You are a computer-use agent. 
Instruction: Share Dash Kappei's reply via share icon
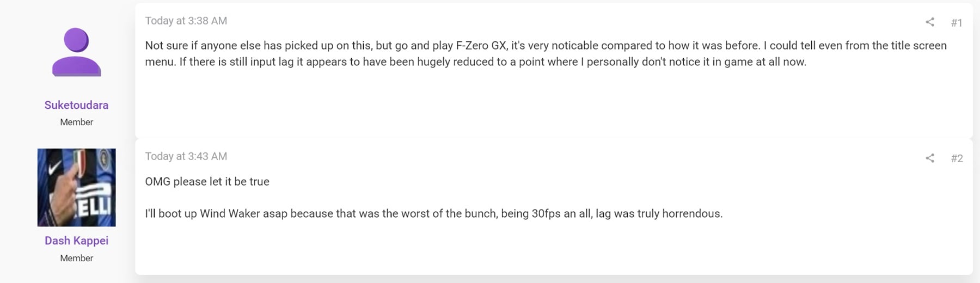930,158
